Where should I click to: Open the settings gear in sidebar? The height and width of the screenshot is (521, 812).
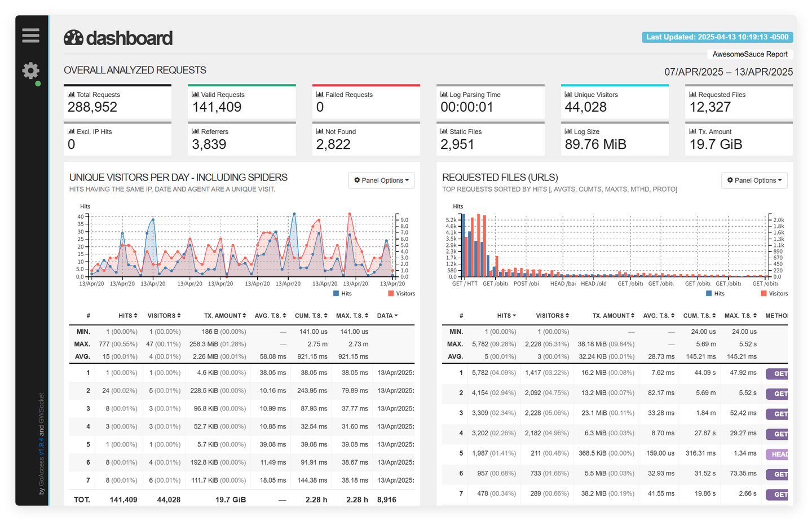(30, 70)
